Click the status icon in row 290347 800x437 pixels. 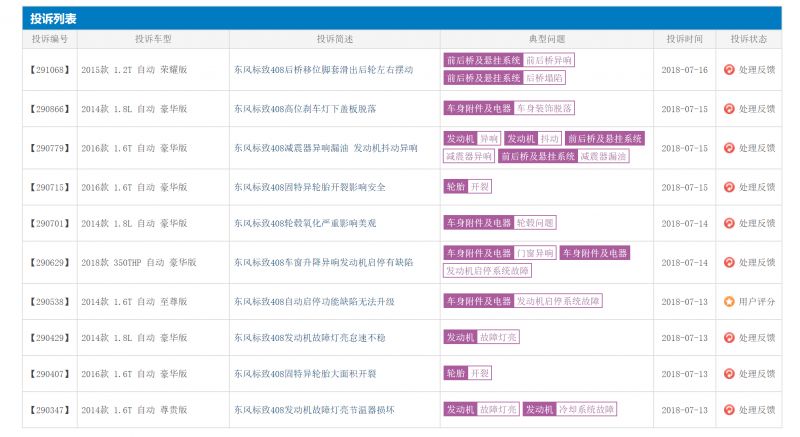coord(729,409)
